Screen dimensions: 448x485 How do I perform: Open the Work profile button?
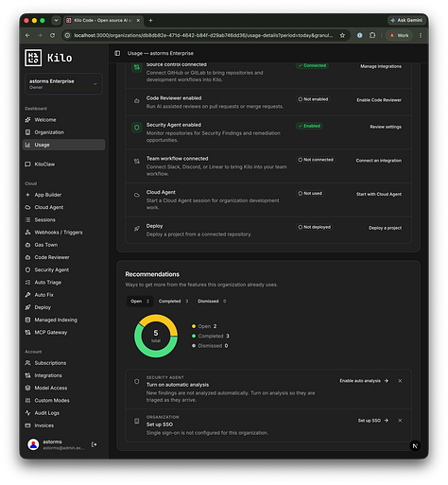click(399, 36)
